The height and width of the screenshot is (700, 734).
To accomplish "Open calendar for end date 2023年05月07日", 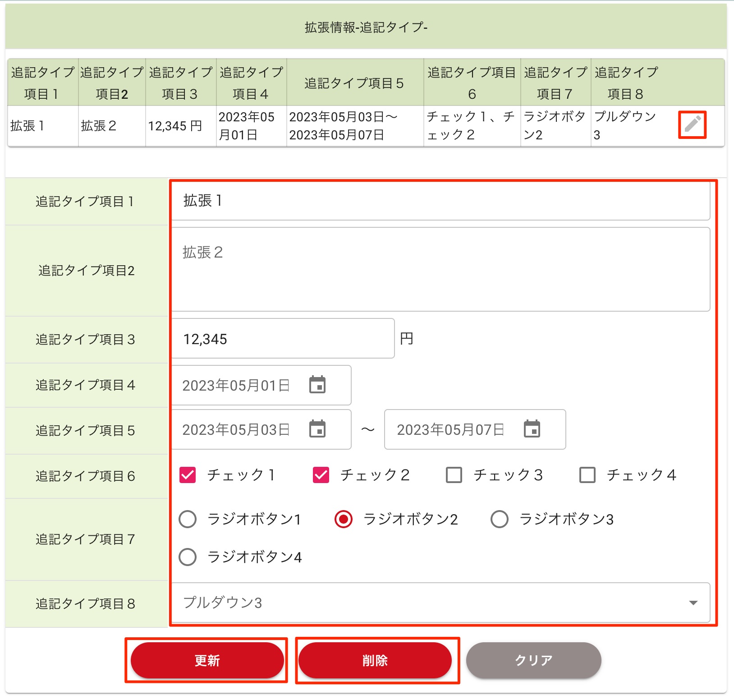I will 532,429.
